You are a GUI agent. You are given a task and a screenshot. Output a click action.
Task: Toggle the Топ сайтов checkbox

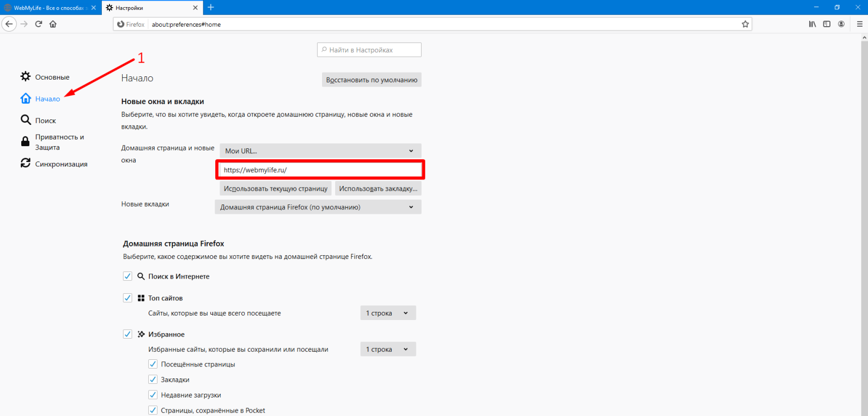point(128,298)
